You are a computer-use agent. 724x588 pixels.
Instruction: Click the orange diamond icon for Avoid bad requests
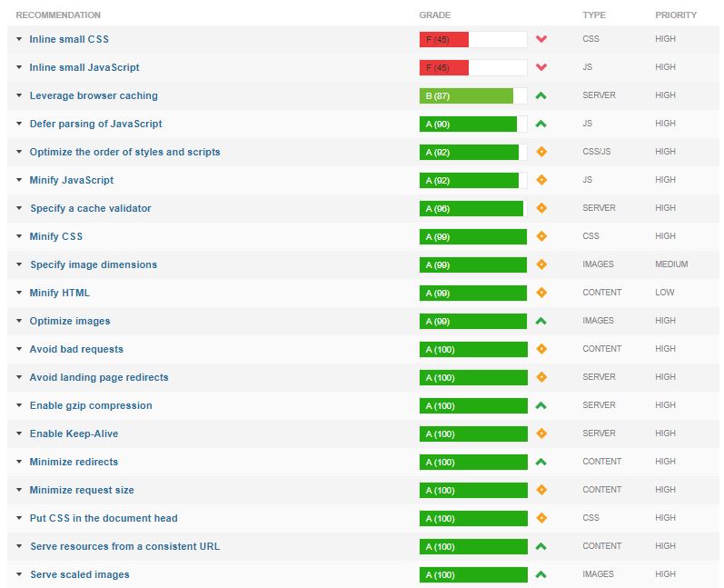click(x=541, y=349)
